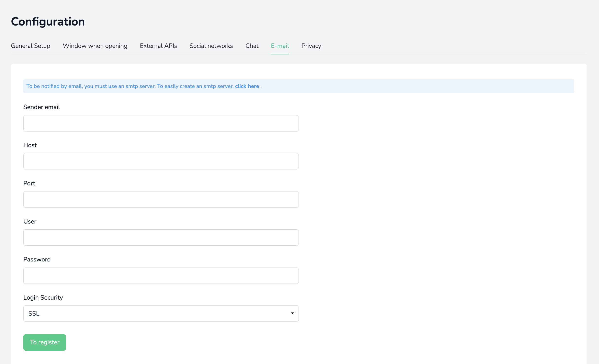
Task: Click the Login Security label
Action: pyautogui.click(x=43, y=297)
